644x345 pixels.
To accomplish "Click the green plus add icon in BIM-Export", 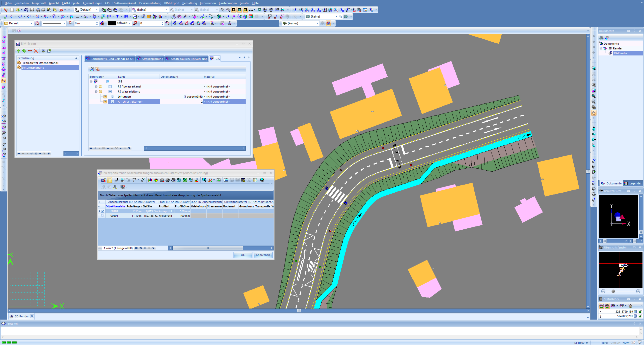I will (x=18, y=51).
